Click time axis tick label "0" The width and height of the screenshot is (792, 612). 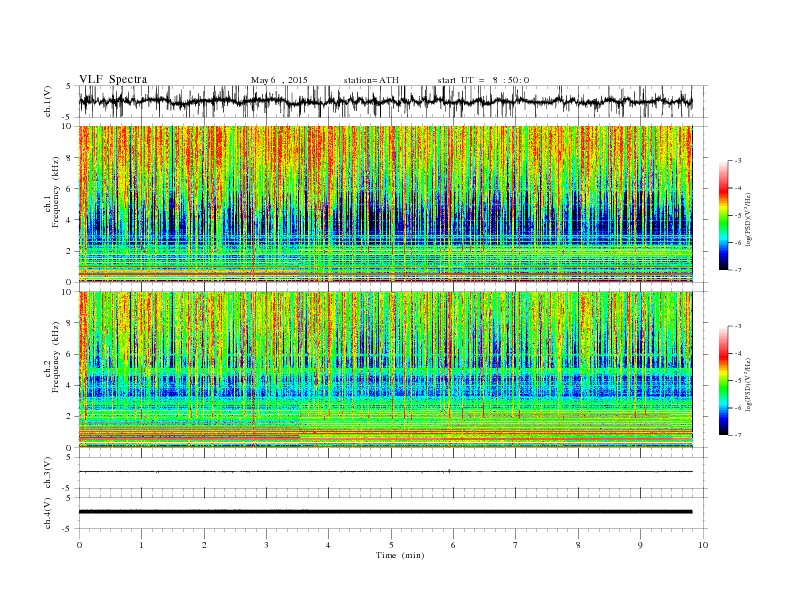[x=79, y=545]
